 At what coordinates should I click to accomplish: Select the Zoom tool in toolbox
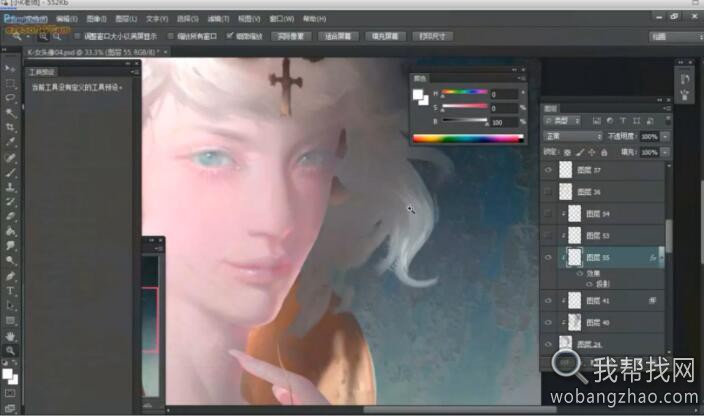point(10,350)
